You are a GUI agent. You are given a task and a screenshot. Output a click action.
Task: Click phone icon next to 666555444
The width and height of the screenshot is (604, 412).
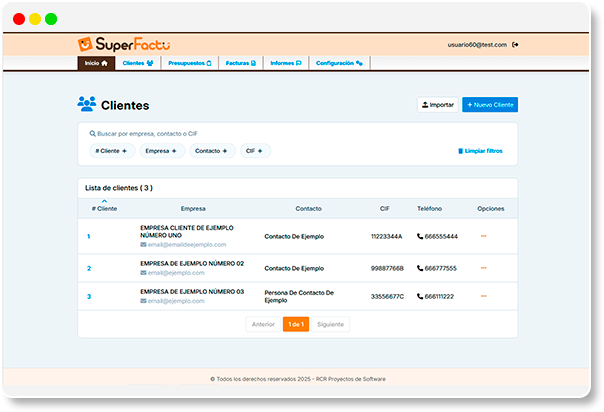420,237
